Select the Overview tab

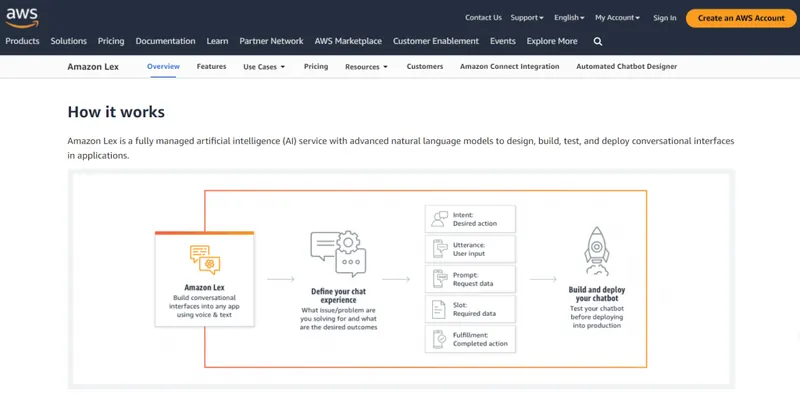click(x=163, y=66)
